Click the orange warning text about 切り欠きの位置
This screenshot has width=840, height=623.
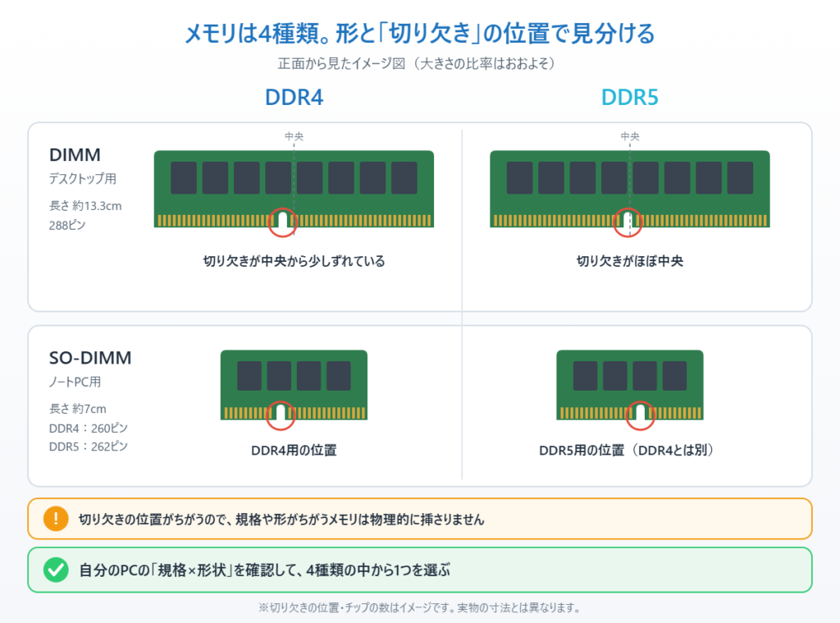tap(281, 519)
